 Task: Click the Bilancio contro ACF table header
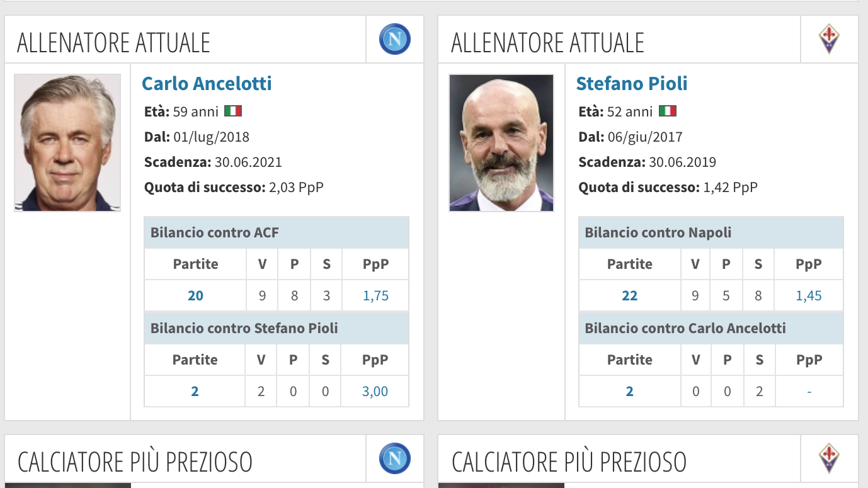[277, 232]
